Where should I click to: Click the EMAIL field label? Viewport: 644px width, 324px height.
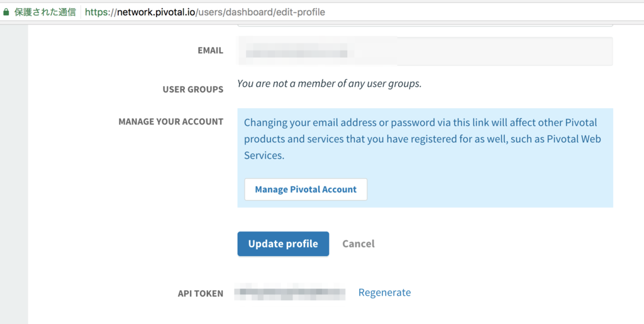click(210, 50)
